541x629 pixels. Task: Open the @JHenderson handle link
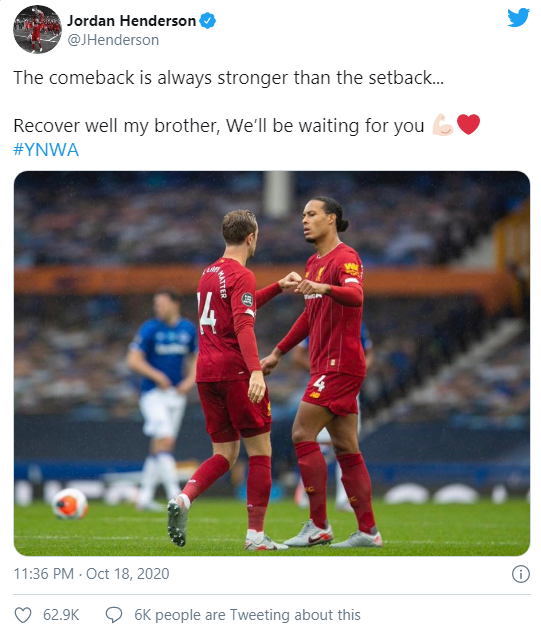pos(113,40)
